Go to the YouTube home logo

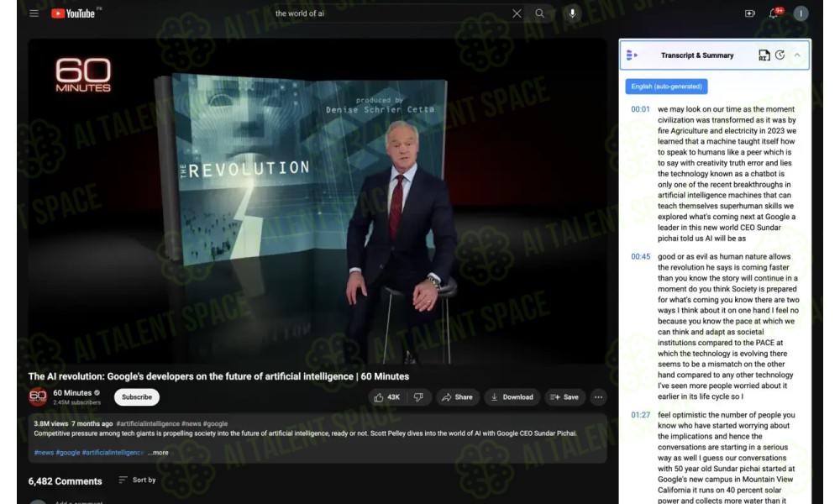tap(73, 13)
